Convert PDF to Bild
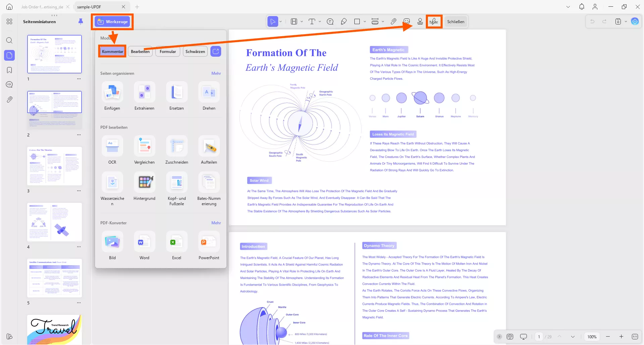The height and width of the screenshot is (345, 644). [112, 241]
